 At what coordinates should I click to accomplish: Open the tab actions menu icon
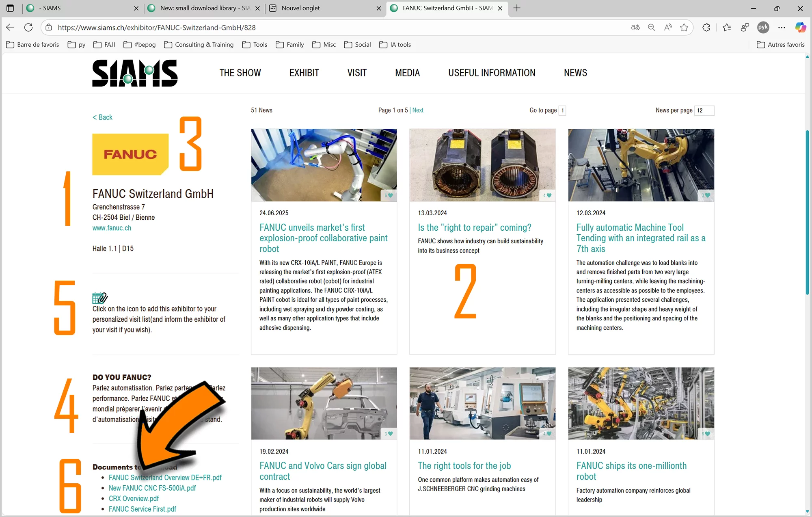10,8
